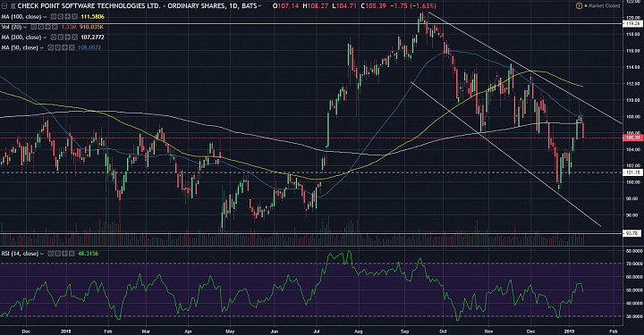Click the C105.39 close price in header
Image resolution: width=644 pixels, height=335 pixels.
click(x=375, y=5)
